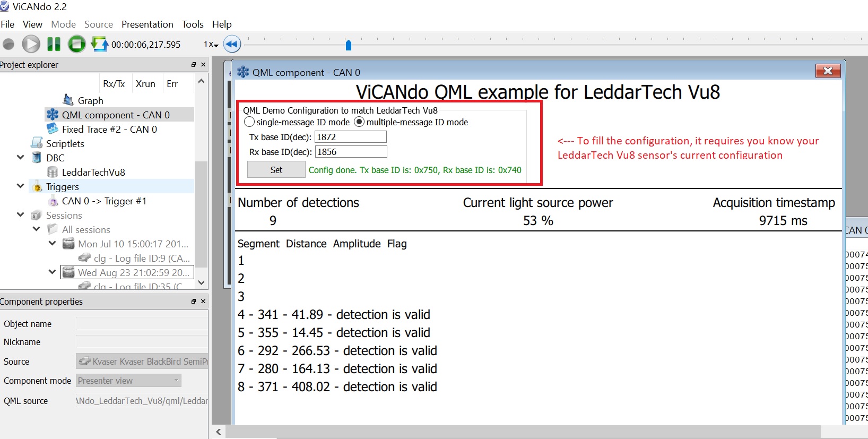868x439 pixels.
Task: Select multiple-message ID mode
Action: click(x=359, y=122)
